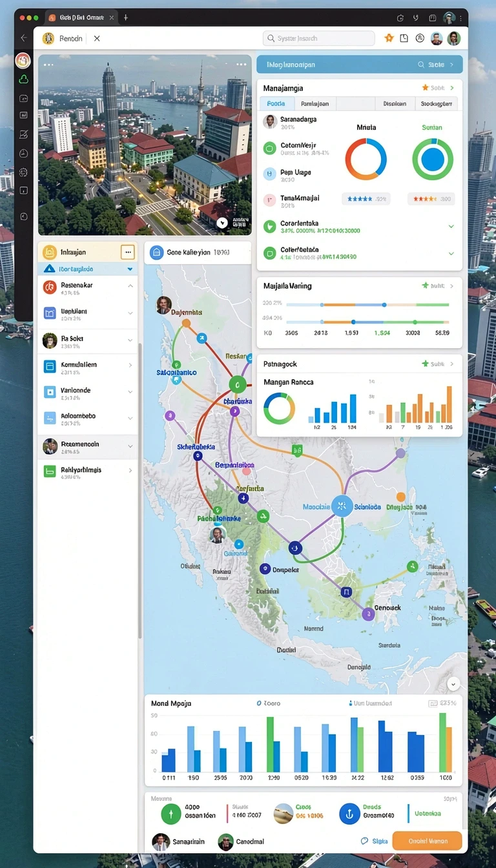Open the avatar icon atop the left sidebar
Viewport: 496px width, 868px height.
tap(23, 61)
